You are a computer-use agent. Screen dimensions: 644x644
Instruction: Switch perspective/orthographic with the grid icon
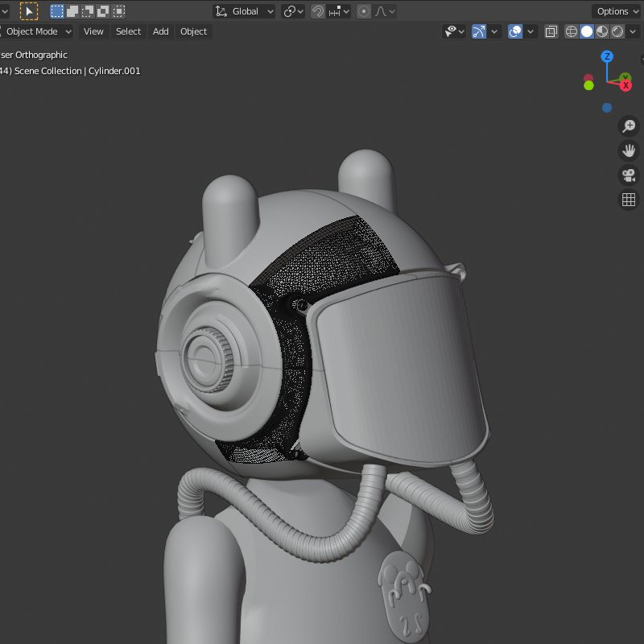pos(629,200)
